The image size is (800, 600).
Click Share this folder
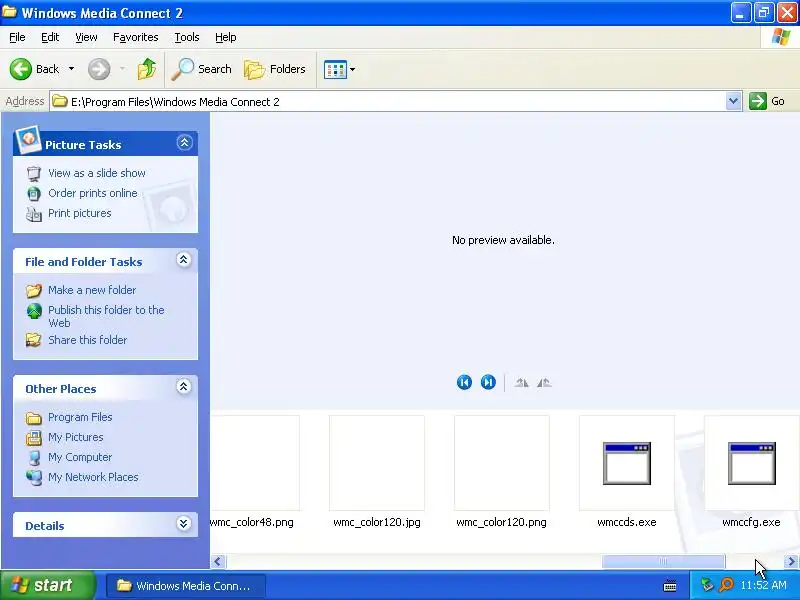[x=87, y=340]
